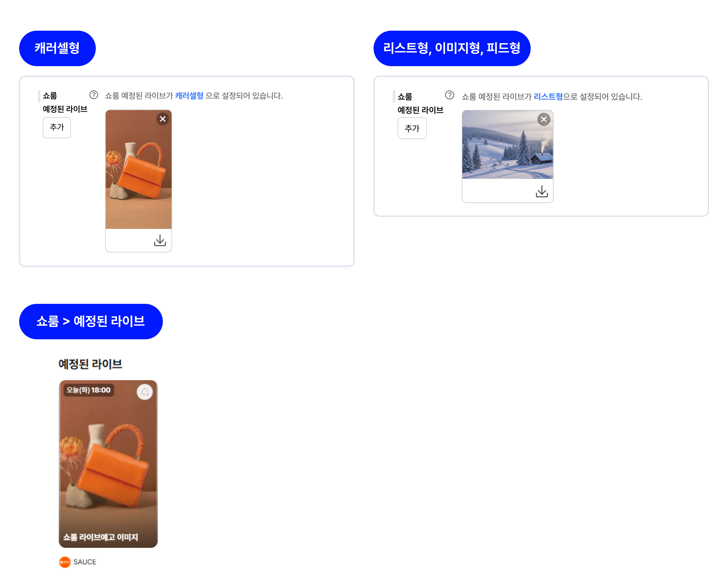Remove the snowy landscape image

coord(544,119)
